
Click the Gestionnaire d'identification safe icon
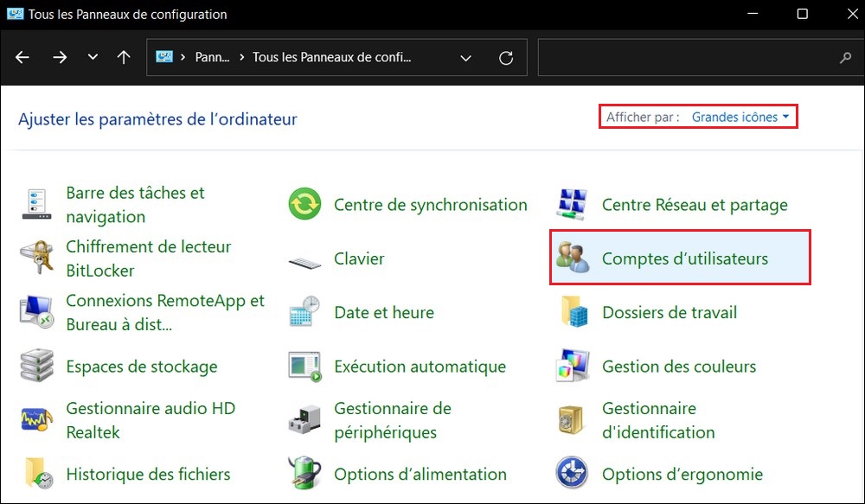tap(573, 420)
